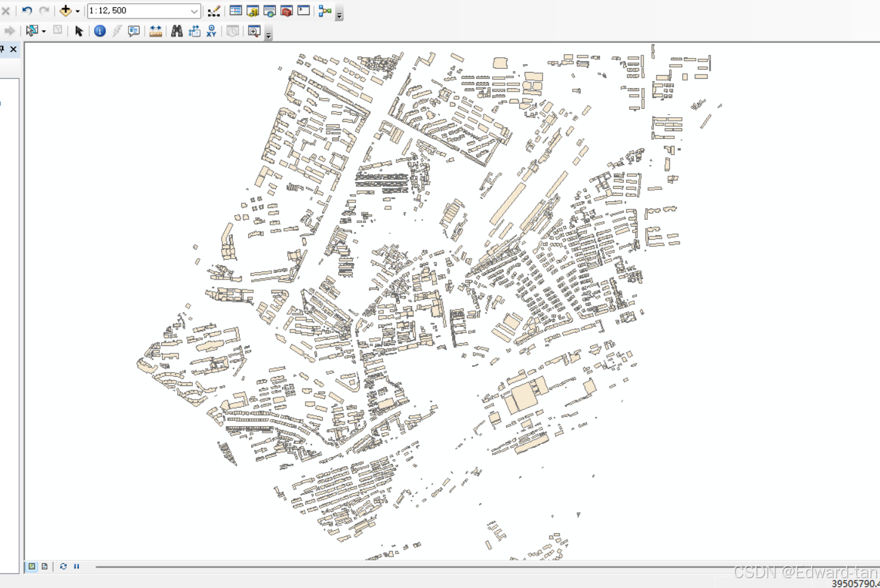Expand the map scale 1:12,500 dropdown
This screenshot has height=588, width=880.
pos(194,11)
